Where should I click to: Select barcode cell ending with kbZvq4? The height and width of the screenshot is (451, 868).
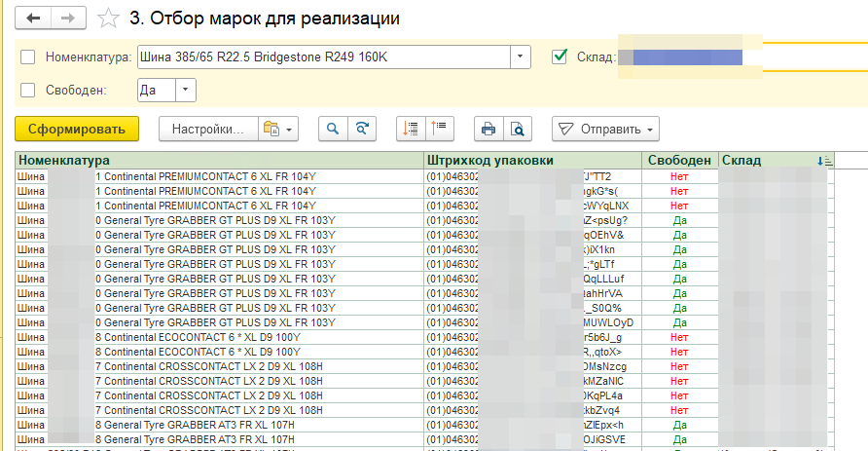point(532,410)
